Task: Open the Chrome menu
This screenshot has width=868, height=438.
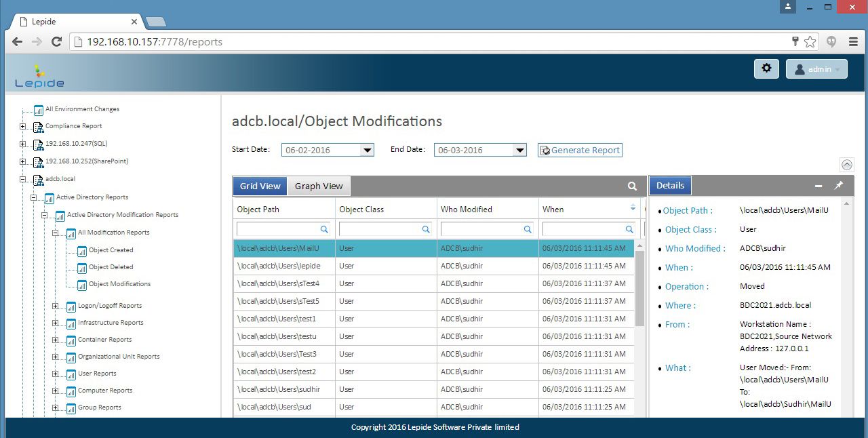Action: point(854,42)
